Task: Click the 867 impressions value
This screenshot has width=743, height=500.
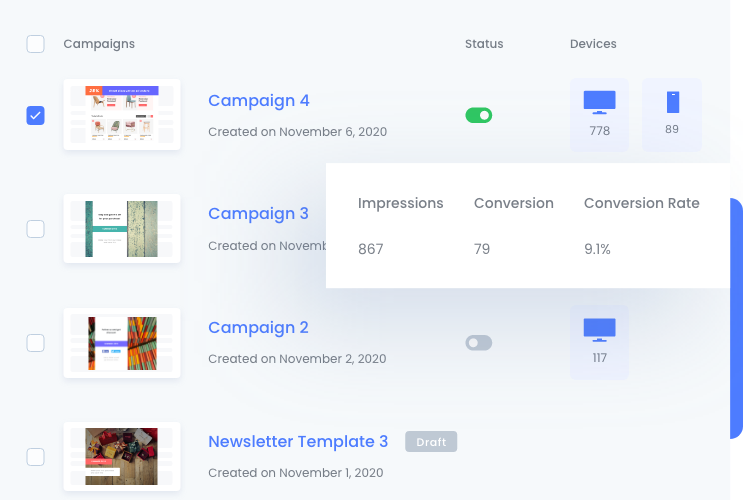Action: click(x=371, y=249)
